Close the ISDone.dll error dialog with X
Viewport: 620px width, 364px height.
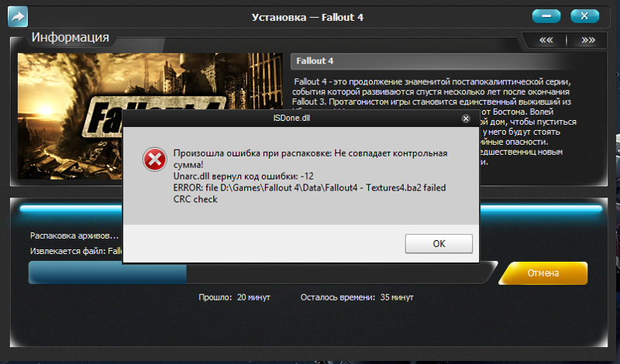(x=466, y=118)
